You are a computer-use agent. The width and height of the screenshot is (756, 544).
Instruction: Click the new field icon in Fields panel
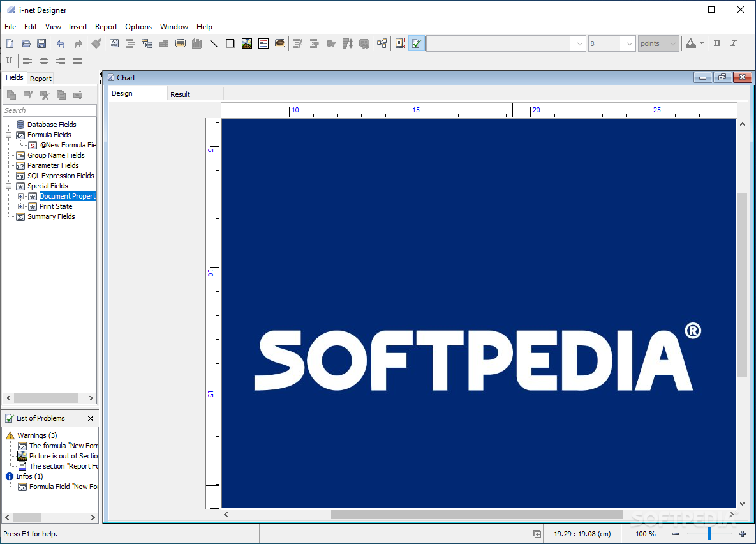(11, 94)
